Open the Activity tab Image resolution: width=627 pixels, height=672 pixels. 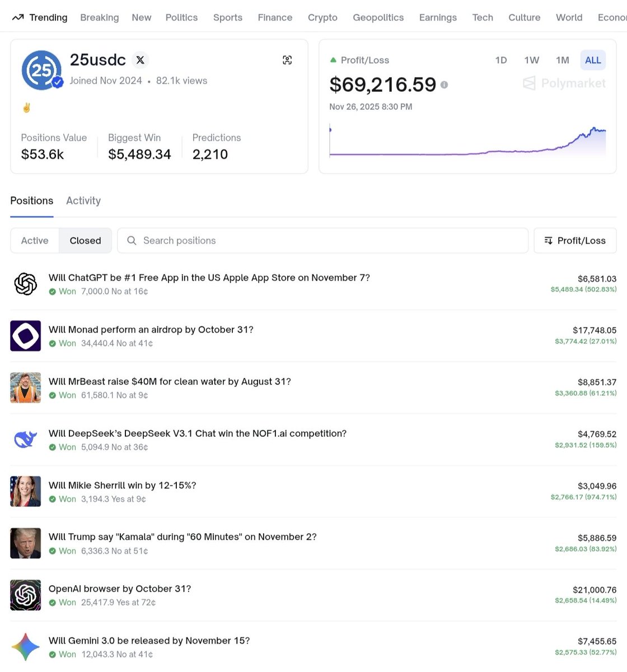(x=83, y=200)
